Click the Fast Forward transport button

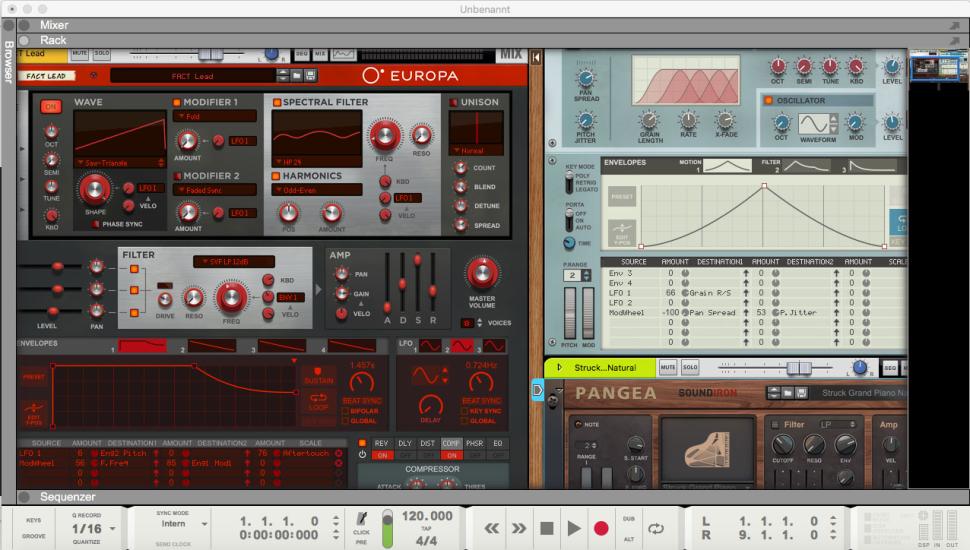(x=519, y=528)
